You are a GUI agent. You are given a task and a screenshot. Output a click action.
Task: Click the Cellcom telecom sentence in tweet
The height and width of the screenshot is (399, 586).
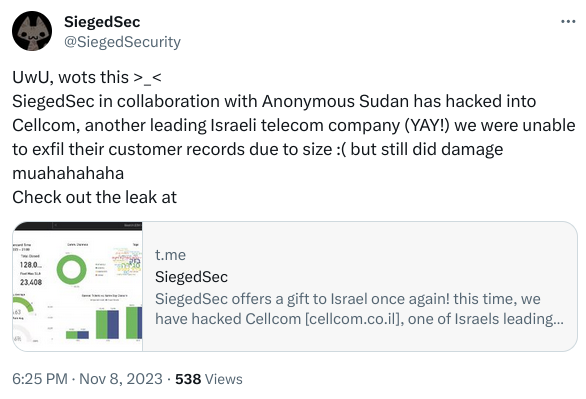[293, 125]
